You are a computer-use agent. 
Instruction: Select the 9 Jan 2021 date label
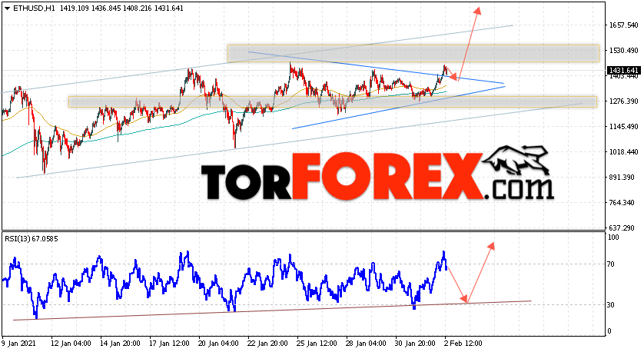click(19, 344)
